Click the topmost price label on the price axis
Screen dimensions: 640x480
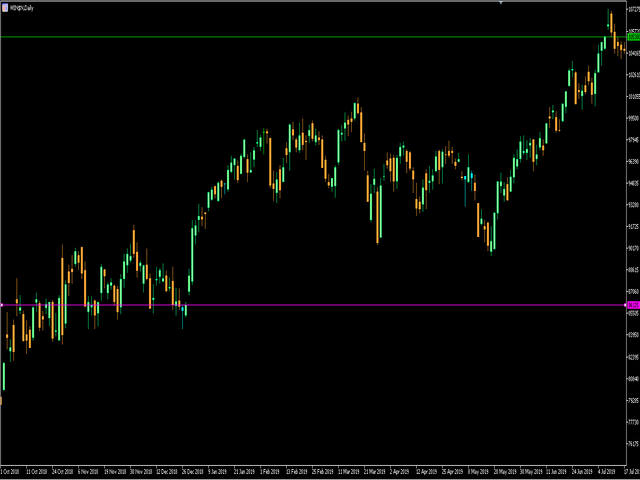[x=633, y=9]
